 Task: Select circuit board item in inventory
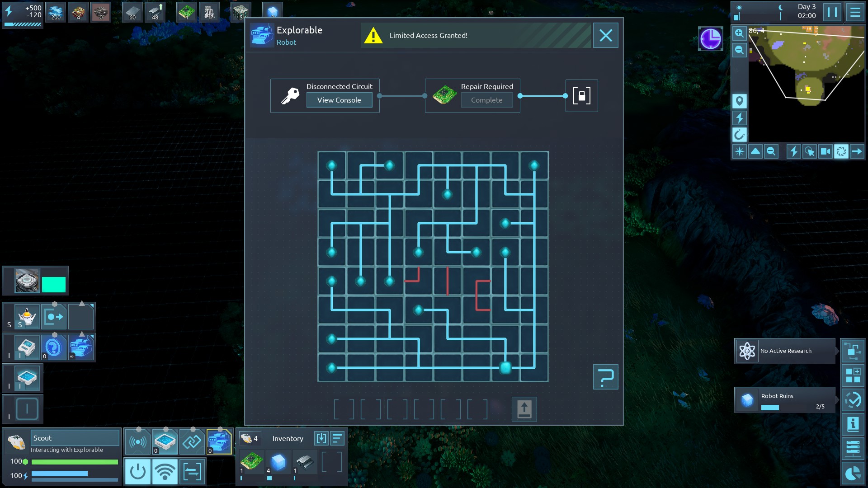[251, 462]
